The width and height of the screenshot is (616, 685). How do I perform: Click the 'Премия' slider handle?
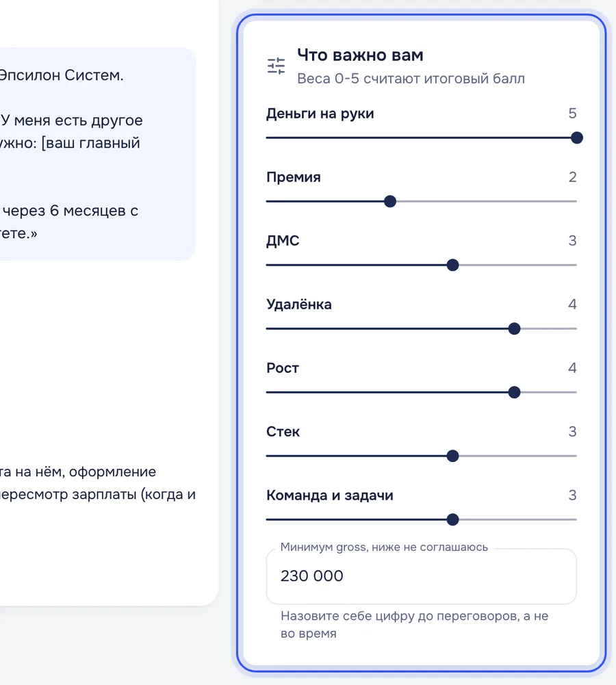[x=390, y=201]
